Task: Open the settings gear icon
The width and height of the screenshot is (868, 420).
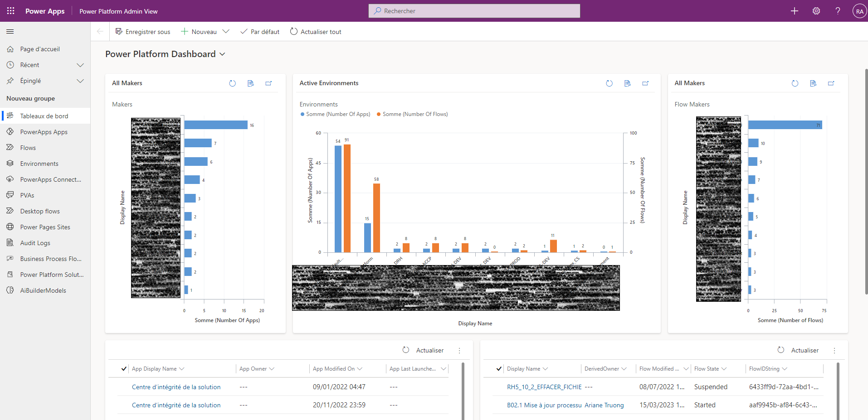Action: coord(816,11)
